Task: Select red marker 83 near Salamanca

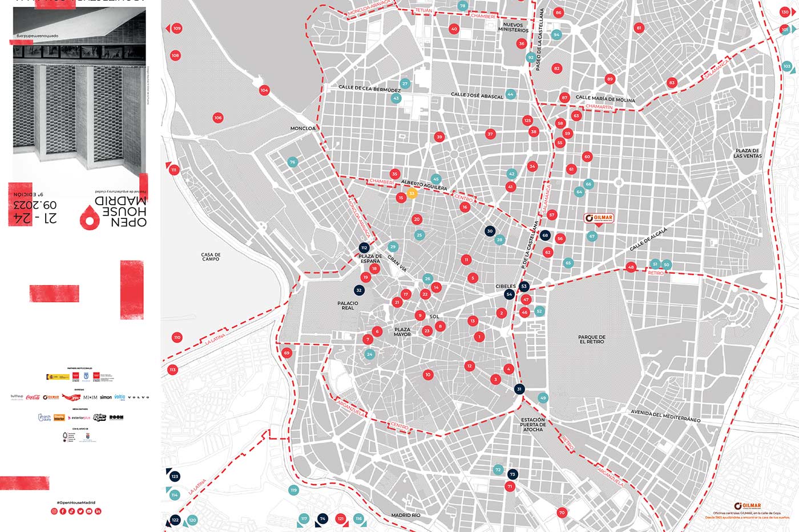Action: point(672,83)
